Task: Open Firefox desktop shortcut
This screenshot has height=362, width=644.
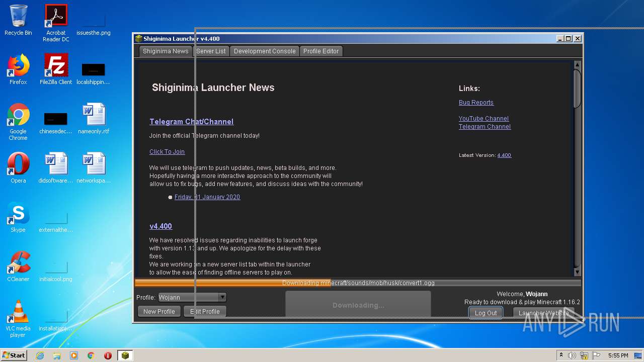Action: click(x=18, y=69)
